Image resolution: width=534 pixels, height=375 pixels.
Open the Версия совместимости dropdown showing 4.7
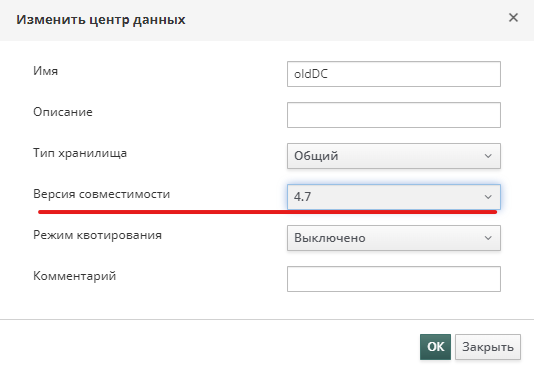(x=394, y=197)
